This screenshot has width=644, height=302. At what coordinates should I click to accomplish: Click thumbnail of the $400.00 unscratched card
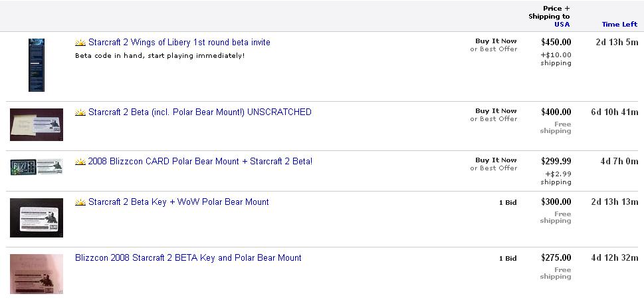tap(37, 124)
